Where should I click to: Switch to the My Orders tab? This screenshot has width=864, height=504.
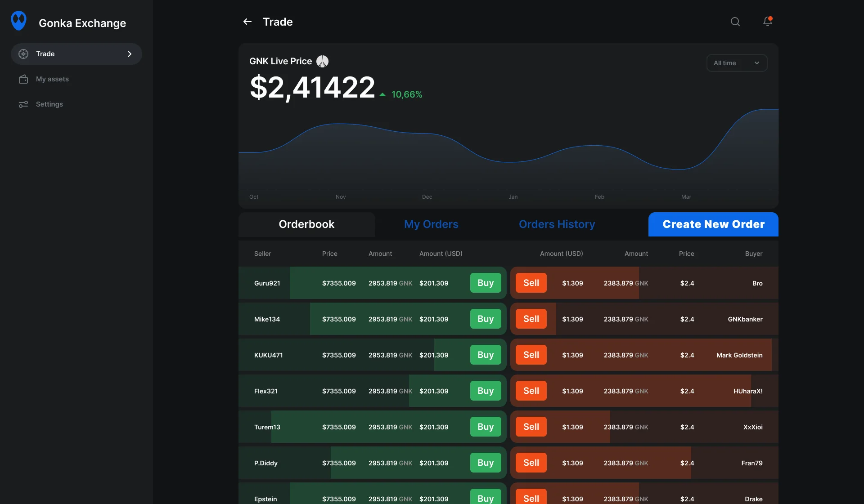pyautogui.click(x=431, y=224)
